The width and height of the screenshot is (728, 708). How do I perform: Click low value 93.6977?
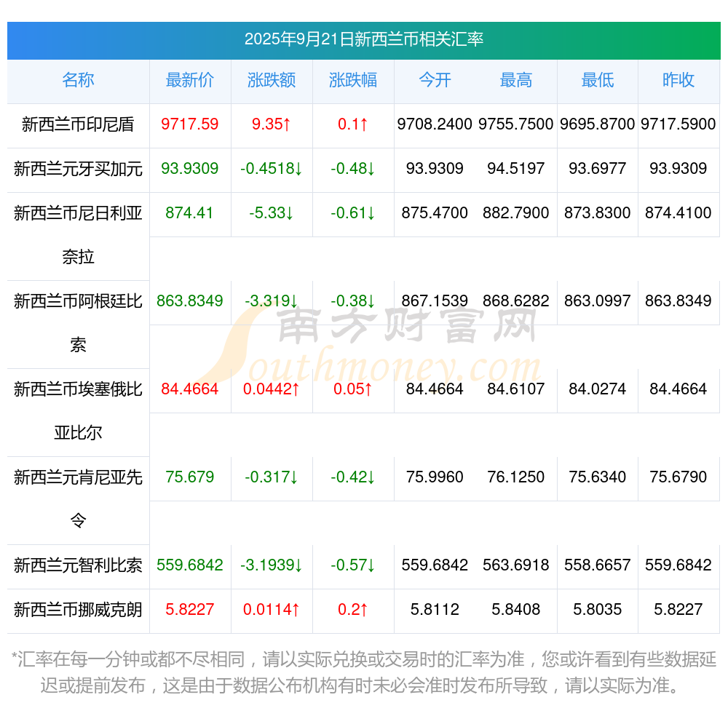coord(598,168)
